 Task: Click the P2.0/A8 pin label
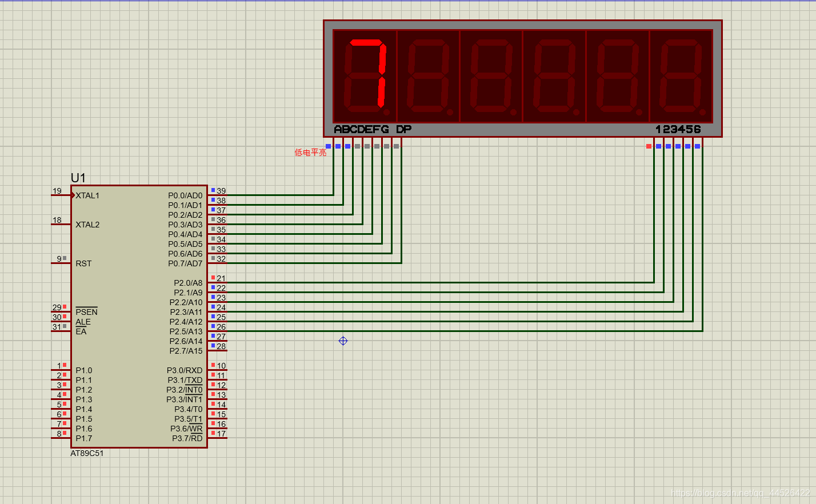pos(188,283)
